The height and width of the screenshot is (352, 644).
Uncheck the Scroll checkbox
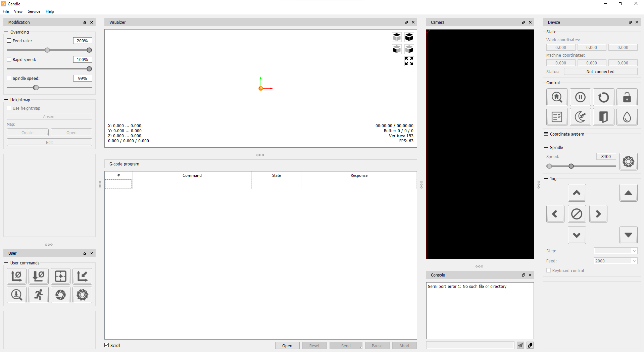(107, 345)
